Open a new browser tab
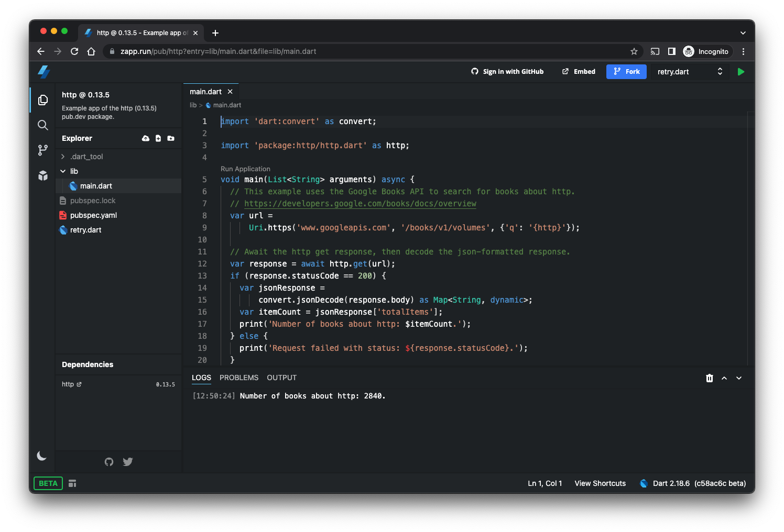 click(215, 33)
